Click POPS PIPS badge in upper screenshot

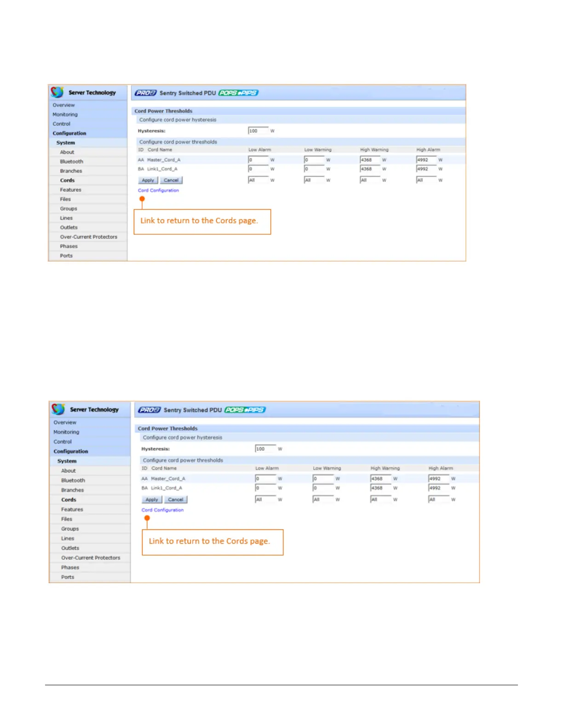point(238,93)
